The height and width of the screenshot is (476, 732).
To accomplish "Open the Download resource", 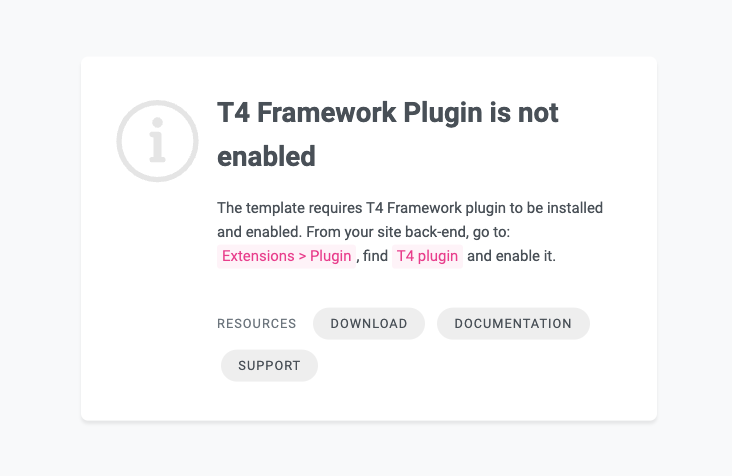I will click(x=369, y=324).
